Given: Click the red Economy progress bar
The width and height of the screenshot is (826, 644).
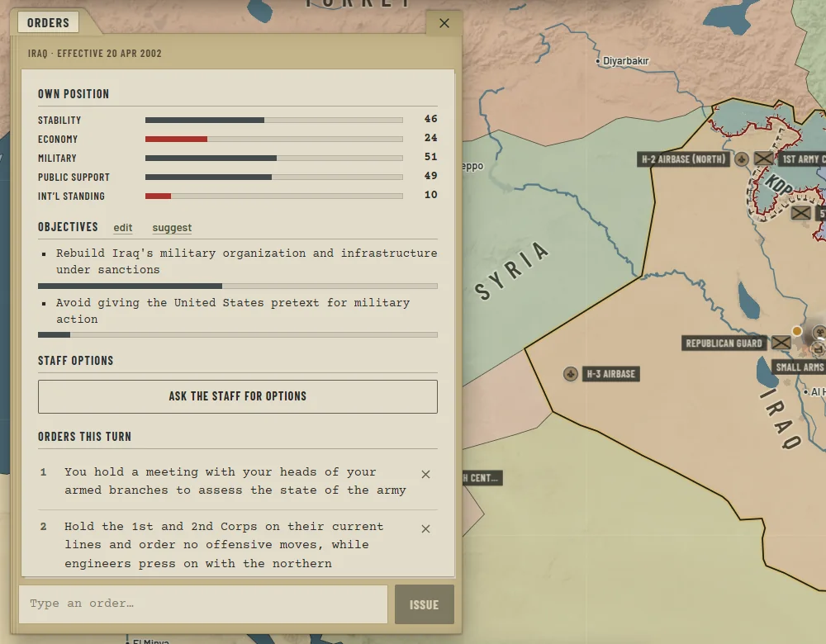Looking at the screenshot, I should [x=274, y=139].
